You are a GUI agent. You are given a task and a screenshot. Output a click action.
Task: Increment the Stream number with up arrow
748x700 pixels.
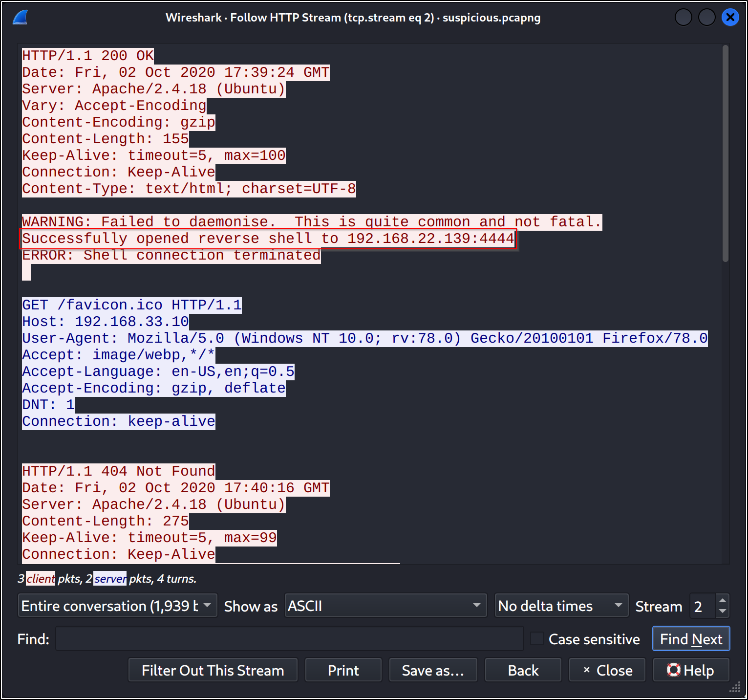click(723, 600)
